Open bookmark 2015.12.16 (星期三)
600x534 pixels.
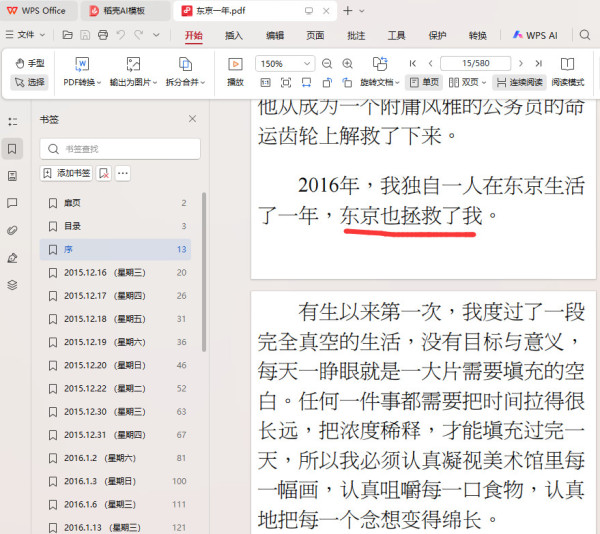115,273
